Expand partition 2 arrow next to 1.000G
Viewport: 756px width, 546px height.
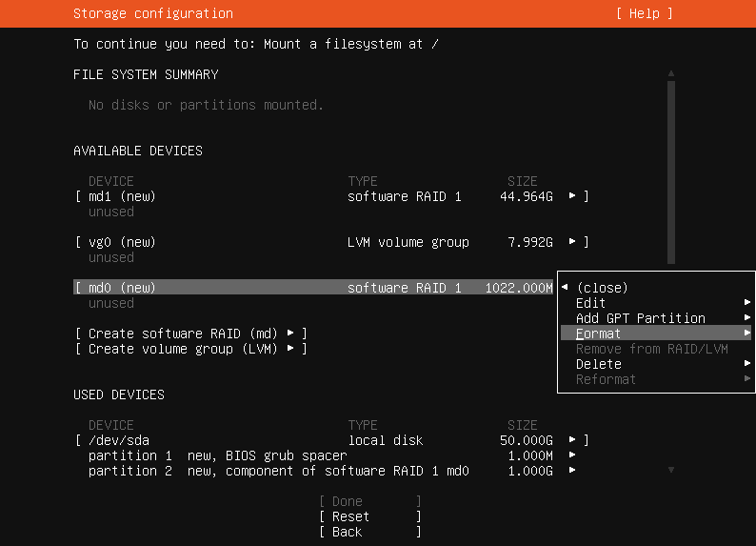click(572, 470)
